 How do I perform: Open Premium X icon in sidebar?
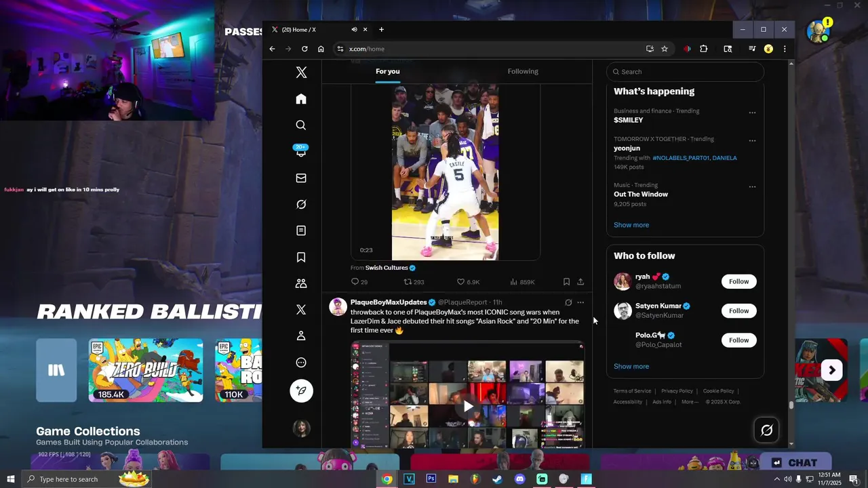(301, 310)
